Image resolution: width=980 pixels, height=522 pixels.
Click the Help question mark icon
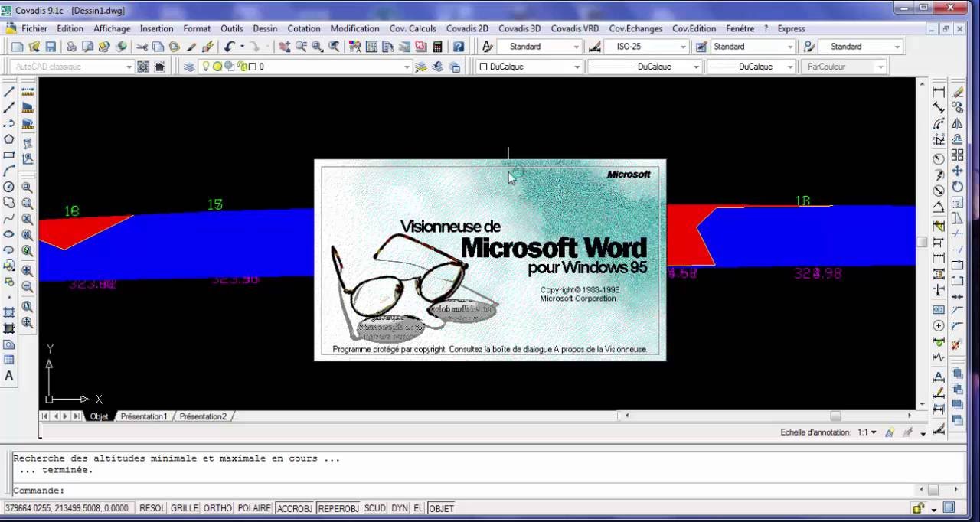pyautogui.click(x=458, y=47)
